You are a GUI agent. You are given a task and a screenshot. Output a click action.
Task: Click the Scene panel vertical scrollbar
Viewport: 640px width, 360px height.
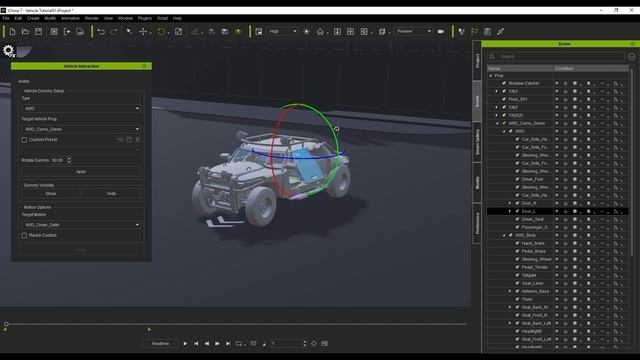[x=632, y=163]
